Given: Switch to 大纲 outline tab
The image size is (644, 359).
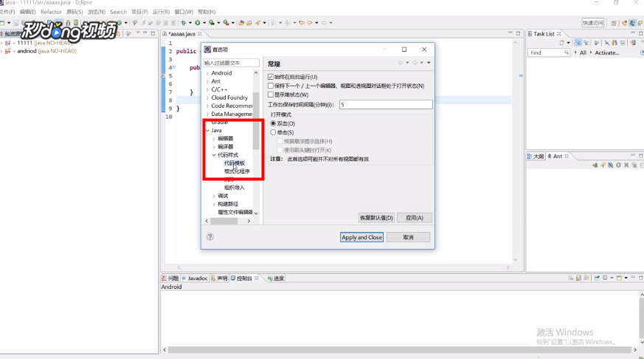Looking at the screenshot, I should tap(536, 157).
